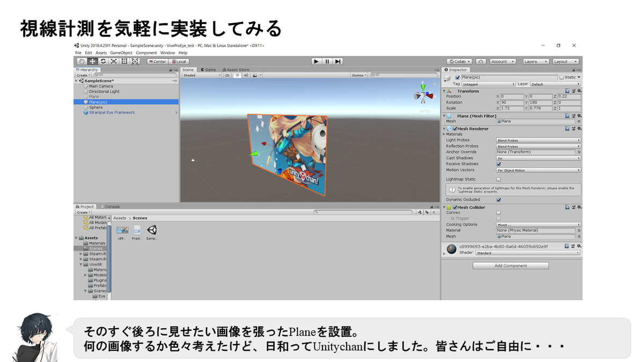Select the Rect transform tool
This screenshot has height=362, width=644.
124,61
